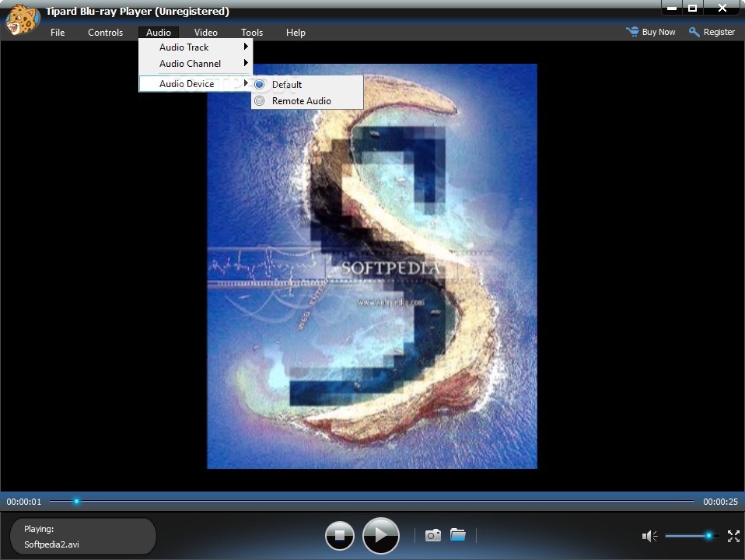Select the Default audio device radio button
This screenshot has height=560, width=745.
pyautogui.click(x=260, y=85)
